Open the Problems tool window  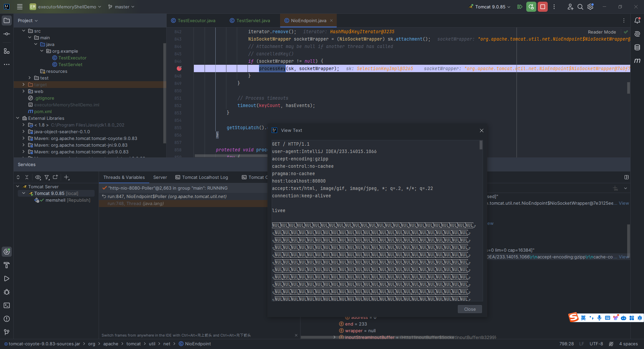(7, 319)
